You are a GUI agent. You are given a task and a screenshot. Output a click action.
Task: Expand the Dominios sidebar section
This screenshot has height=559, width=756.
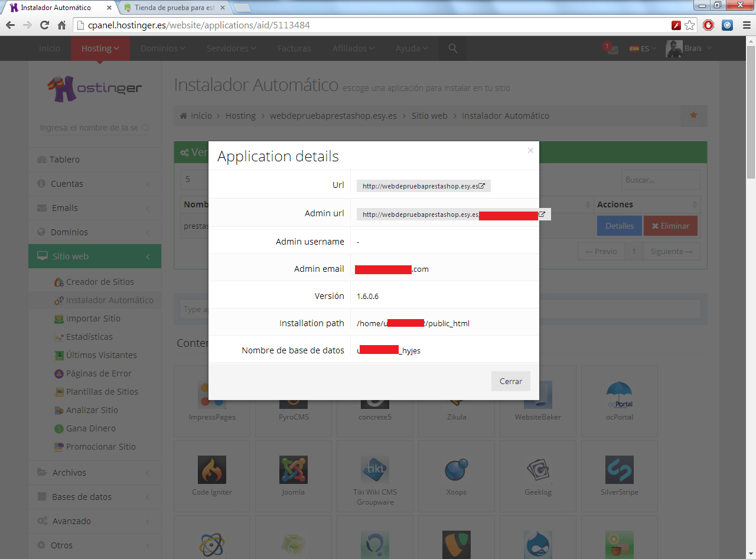(x=94, y=232)
